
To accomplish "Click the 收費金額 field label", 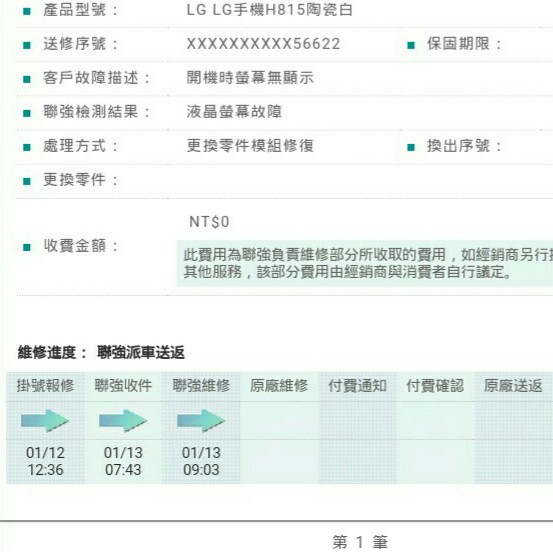I will [x=80, y=246].
